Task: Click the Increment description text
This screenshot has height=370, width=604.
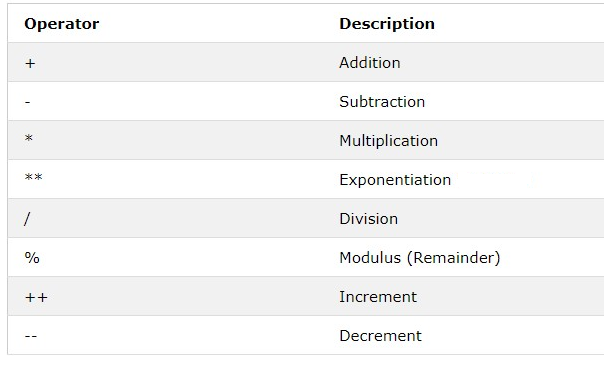Action: 378,296
